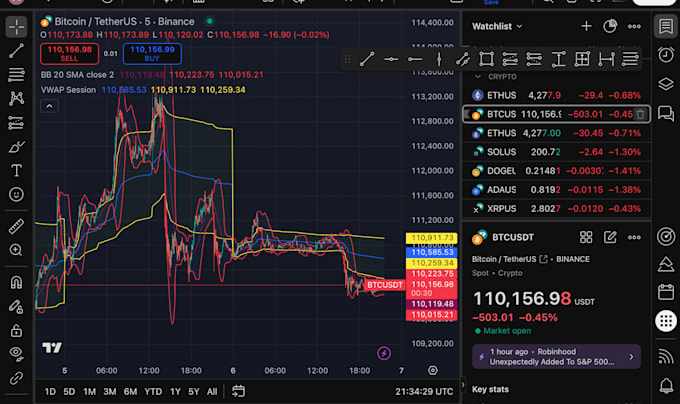Collapse the CRYPTO section in the watchlist

[477, 77]
